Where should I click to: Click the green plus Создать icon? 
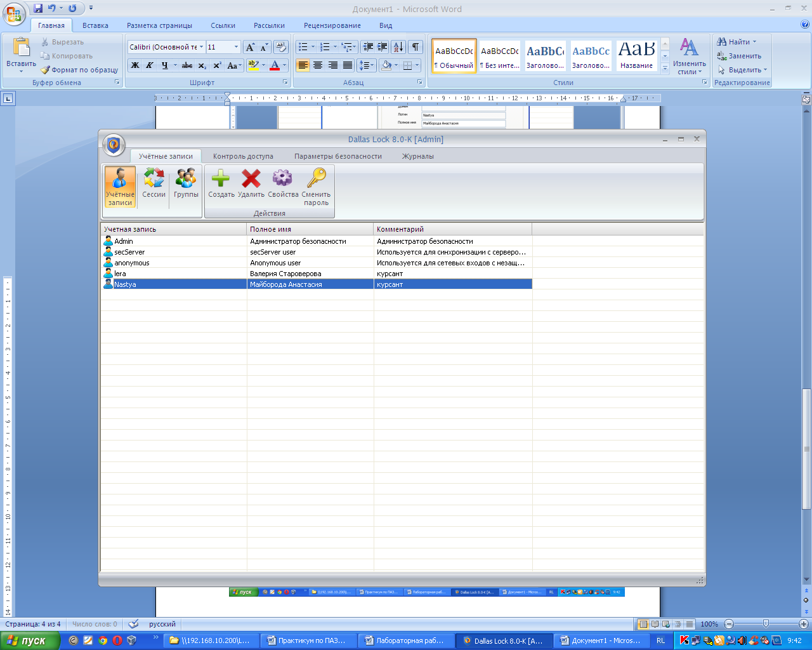[221, 184]
